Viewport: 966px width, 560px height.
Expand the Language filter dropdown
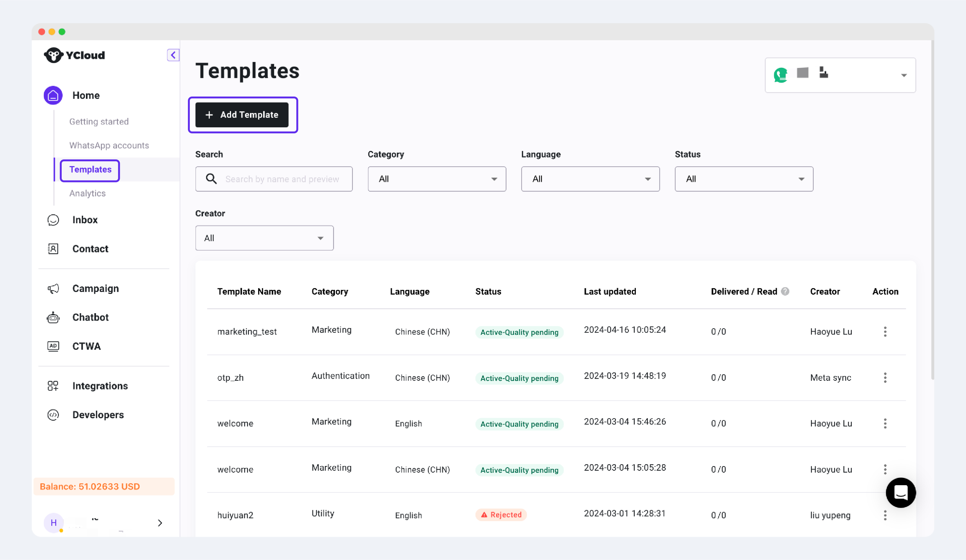click(x=590, y=179)
